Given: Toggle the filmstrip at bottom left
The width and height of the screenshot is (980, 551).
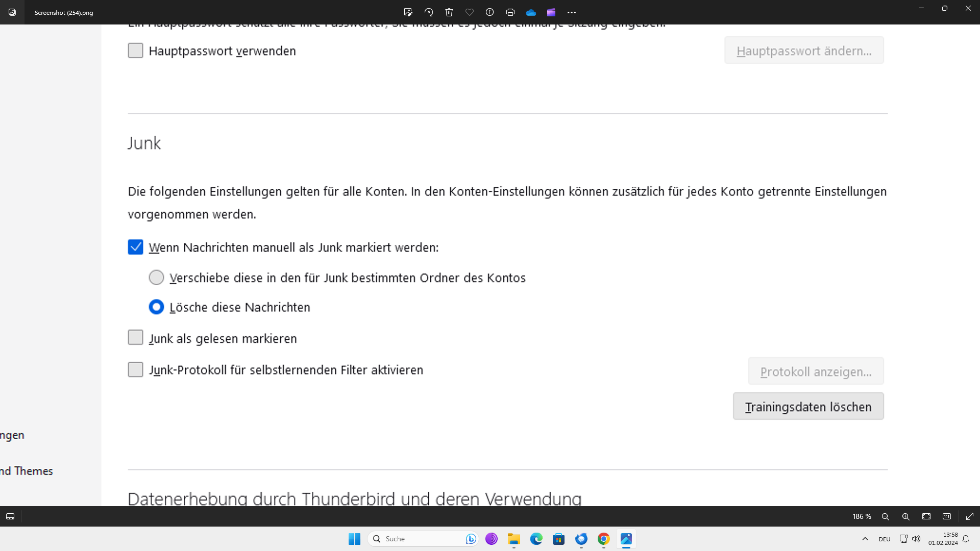Looking at the screenshot, I should point(10,516).
